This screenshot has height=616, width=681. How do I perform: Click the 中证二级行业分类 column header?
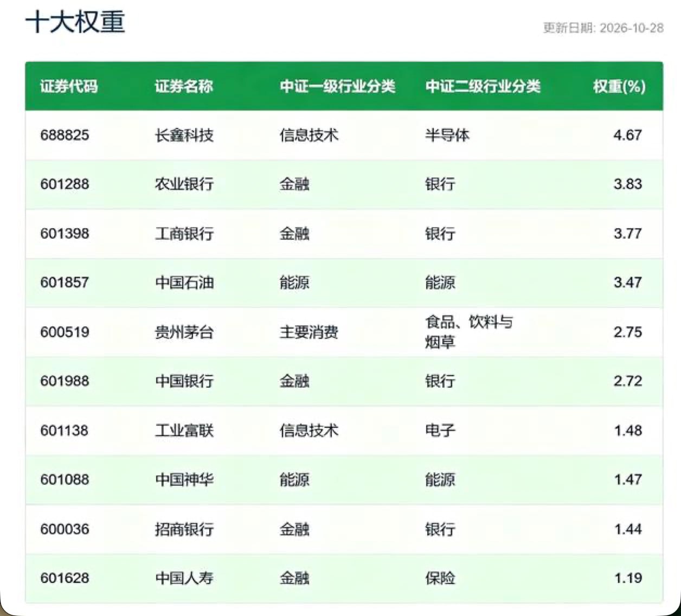tap(483, 86)
